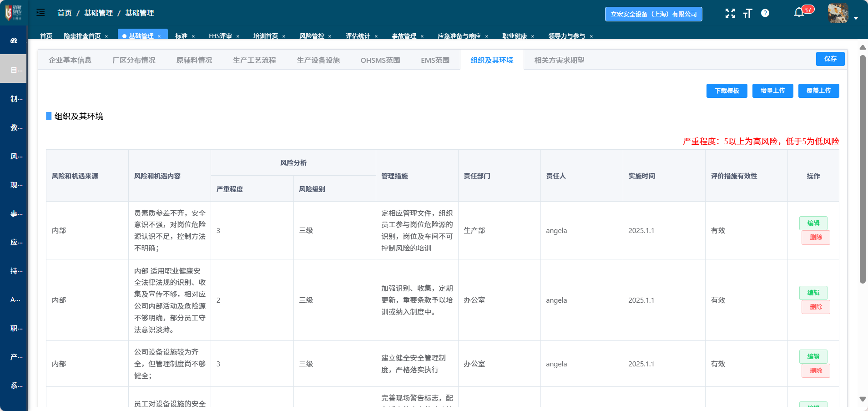Viewport: 868px width, 411px height.
Task: Open the 相关方需求期望 section tab
Action: [x=559, y=60]
